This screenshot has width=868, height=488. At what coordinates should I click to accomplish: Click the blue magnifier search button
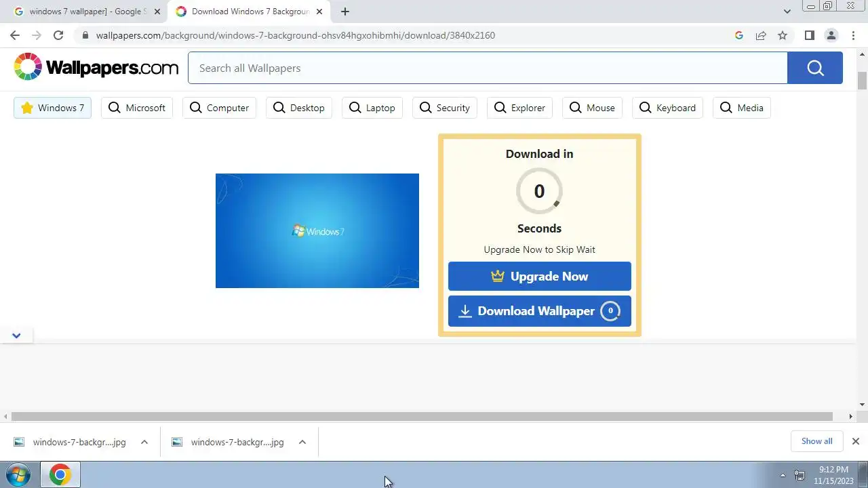pos(815,68)
